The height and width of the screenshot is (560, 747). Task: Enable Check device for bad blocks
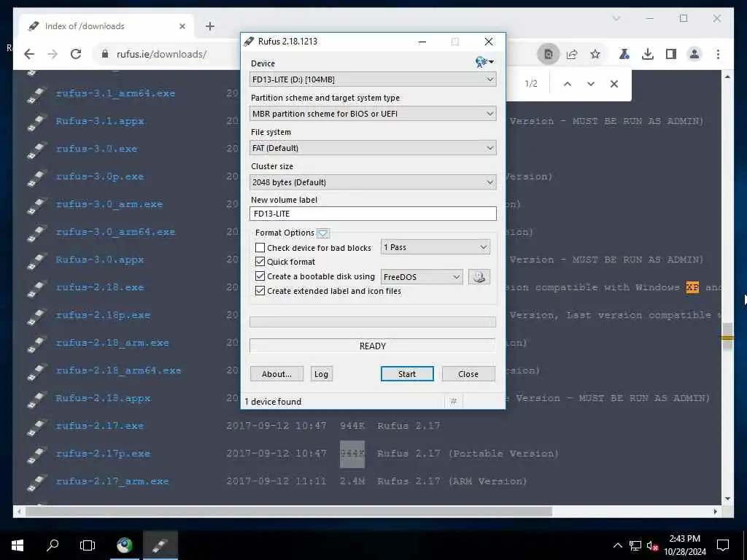(x=260, y=248)
